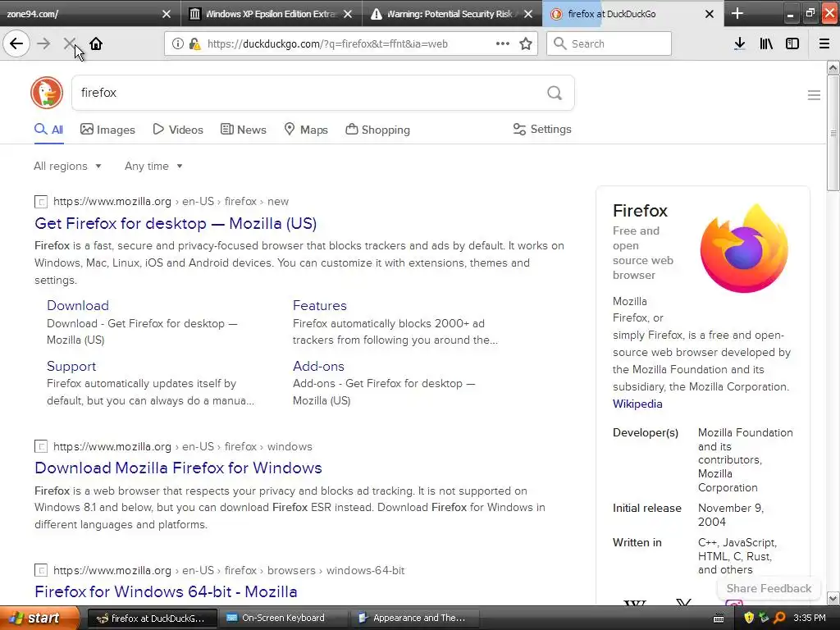The image size is (840, 630).
Task: Open DuckDuckGo side hamburger menu
Action: pyautogui.click(x=814, y=95)
